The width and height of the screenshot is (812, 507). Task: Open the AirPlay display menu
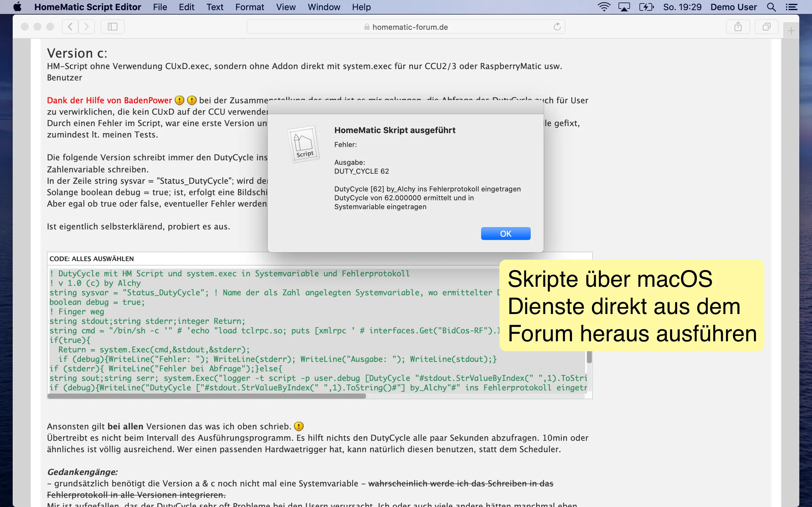tap(624, 7)
